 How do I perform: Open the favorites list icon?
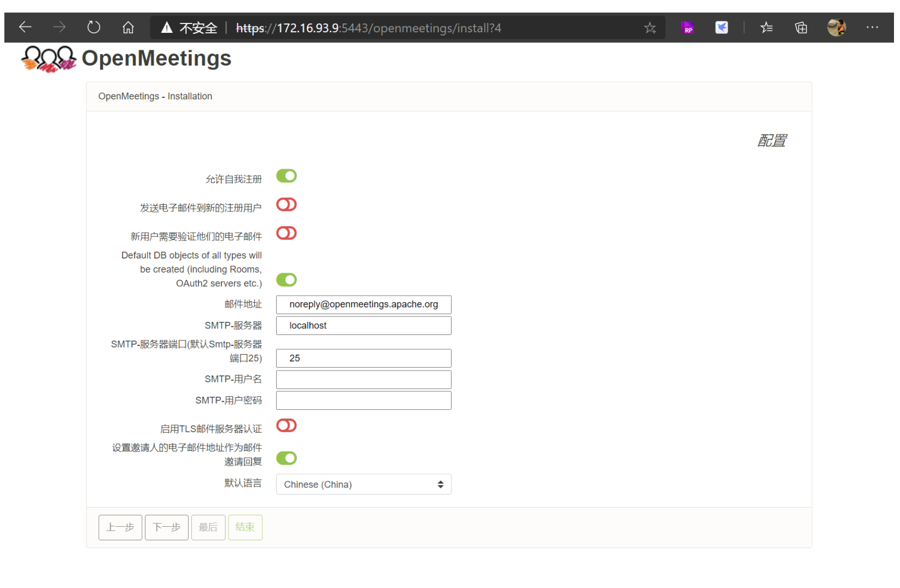point(766,27)
